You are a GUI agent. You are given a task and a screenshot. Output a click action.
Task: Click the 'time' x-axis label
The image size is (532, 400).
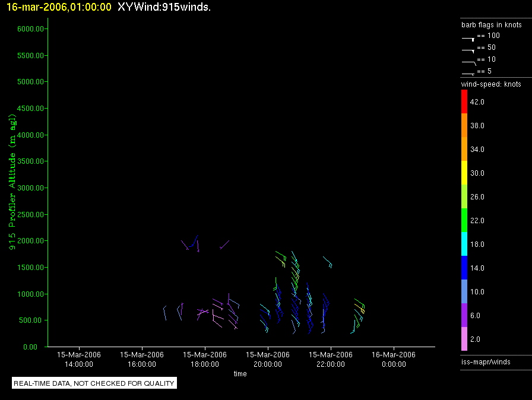coord(240,373)
